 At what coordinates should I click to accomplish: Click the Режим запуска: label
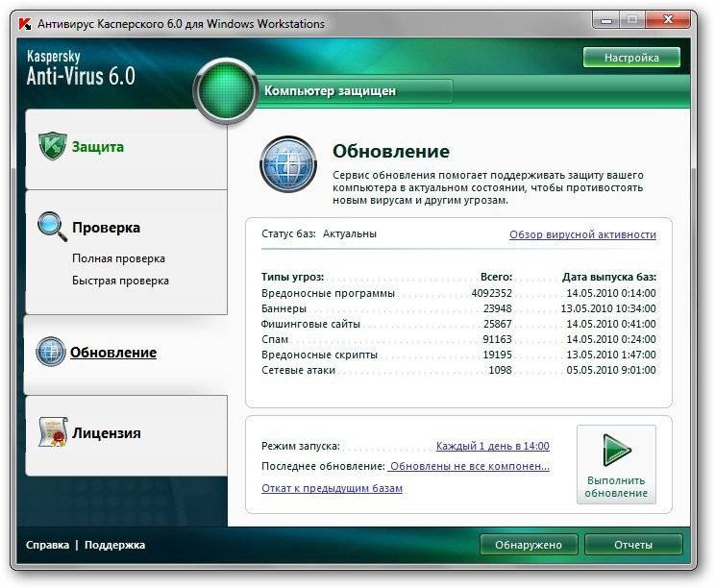[x=301, y=446]
